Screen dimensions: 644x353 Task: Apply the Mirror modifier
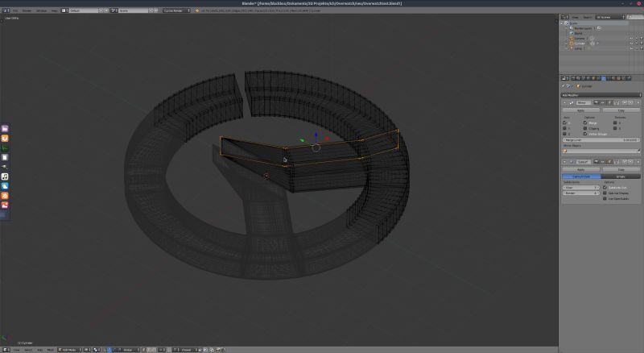580,110
